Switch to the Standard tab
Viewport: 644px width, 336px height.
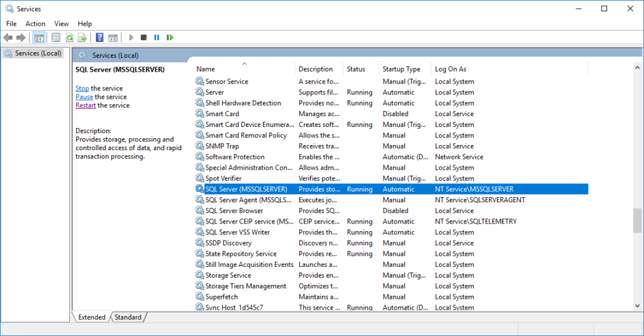(x=128, y=317)
